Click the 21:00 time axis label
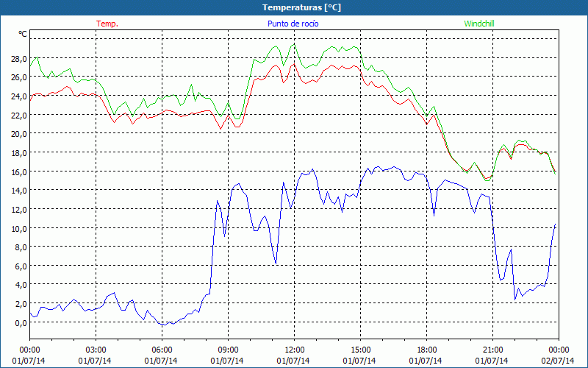Screen dimensions: 588x368 pos(492,350)
